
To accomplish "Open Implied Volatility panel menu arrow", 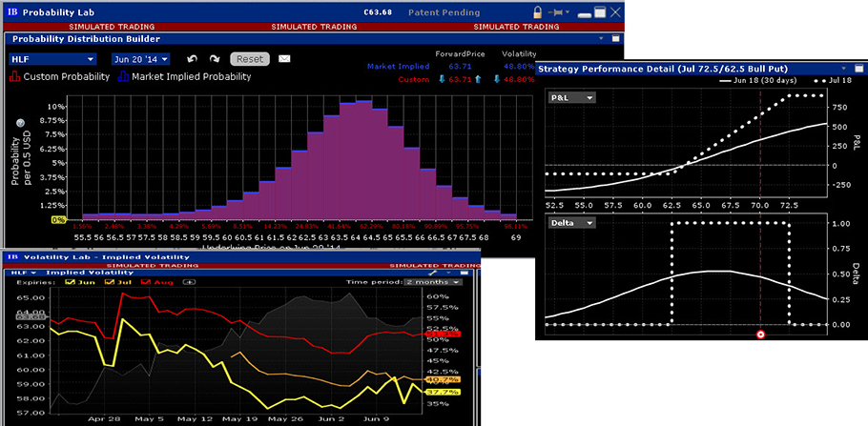I will [449, 273].
